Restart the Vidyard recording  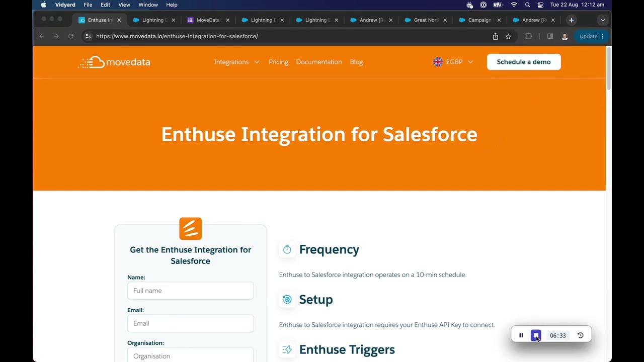580,335
